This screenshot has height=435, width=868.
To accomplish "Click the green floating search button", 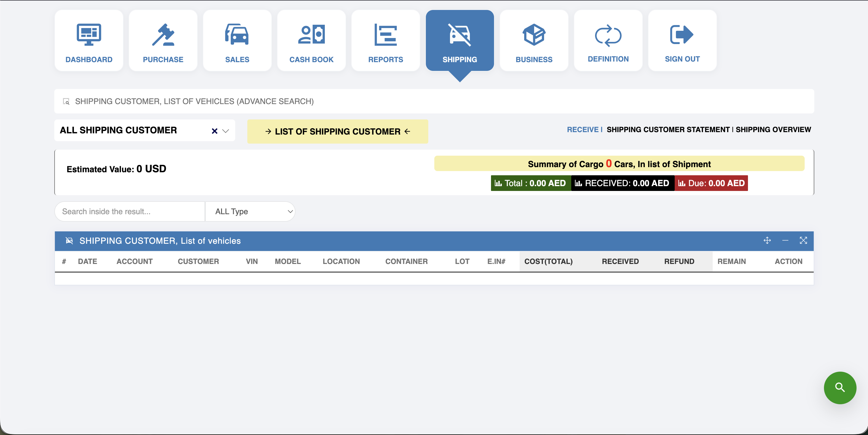I will pyautogui.click(x=840, y=388).
